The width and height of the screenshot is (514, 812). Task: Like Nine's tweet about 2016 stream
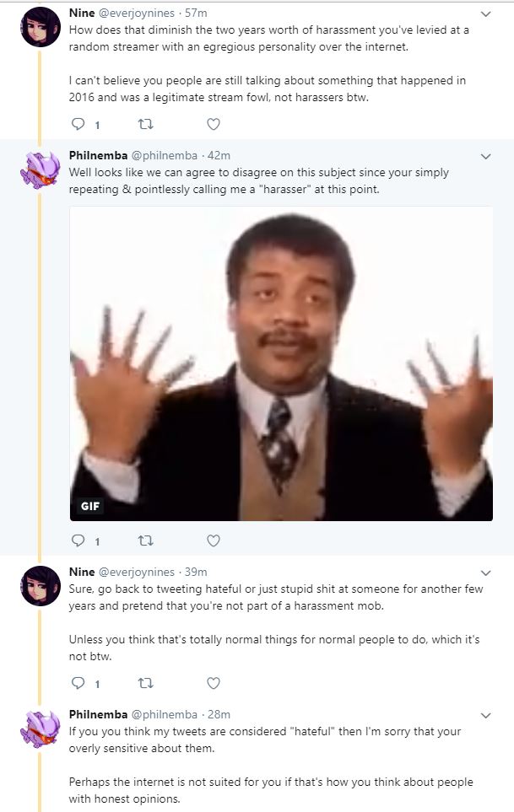(x=214, y=124)
